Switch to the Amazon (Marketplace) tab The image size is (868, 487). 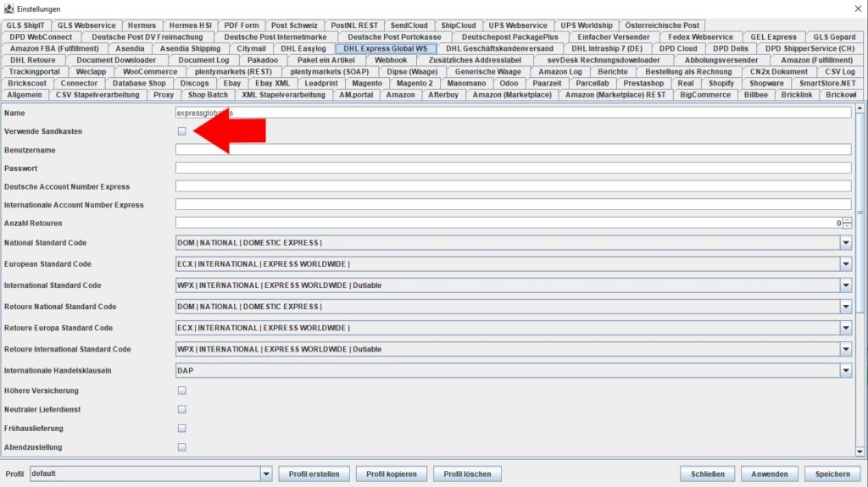click(512, 95)
